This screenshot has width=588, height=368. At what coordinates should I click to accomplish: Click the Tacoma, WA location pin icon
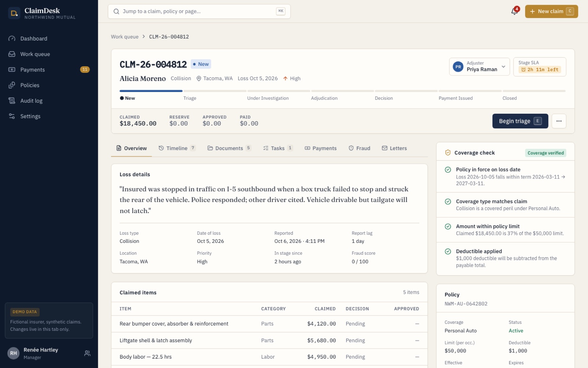pos(199,78)
